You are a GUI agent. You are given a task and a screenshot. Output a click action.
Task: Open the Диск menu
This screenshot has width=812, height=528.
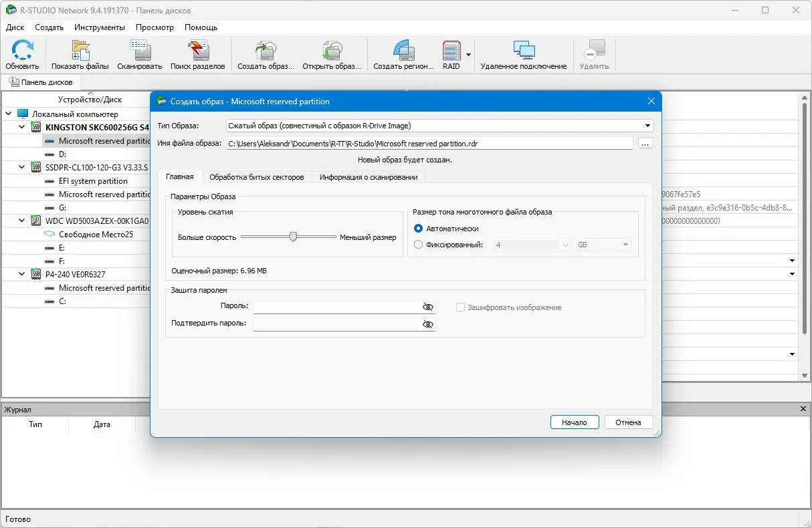tap(15, 27)
